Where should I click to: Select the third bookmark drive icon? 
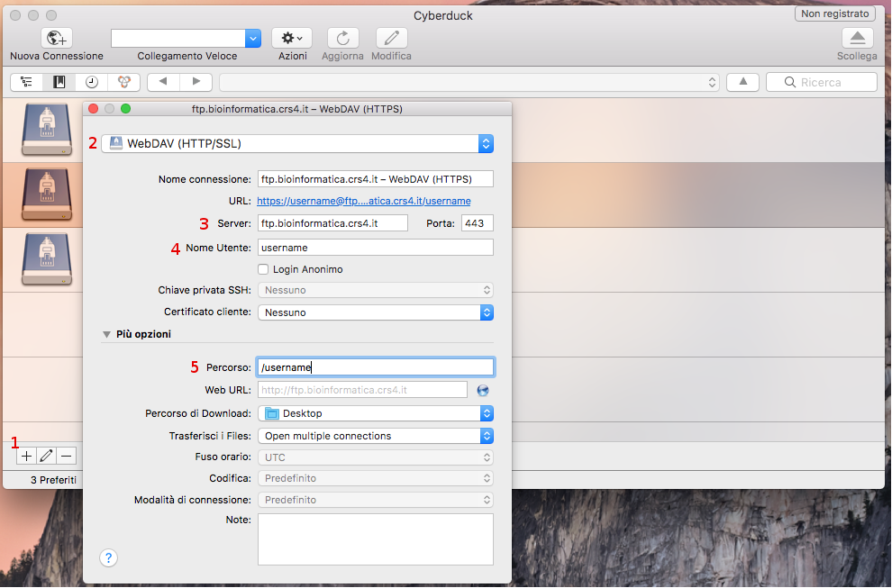tap(47, 259)
